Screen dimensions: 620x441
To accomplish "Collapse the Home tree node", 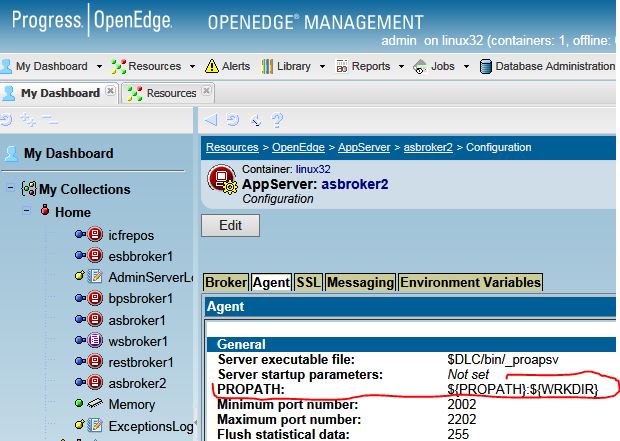I will (30, 212).
